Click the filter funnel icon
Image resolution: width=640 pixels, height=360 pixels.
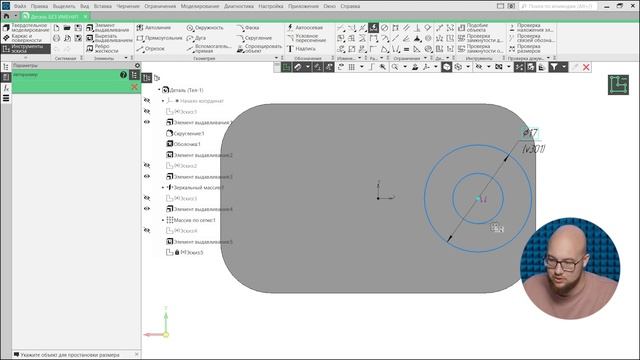coord(553,67)
